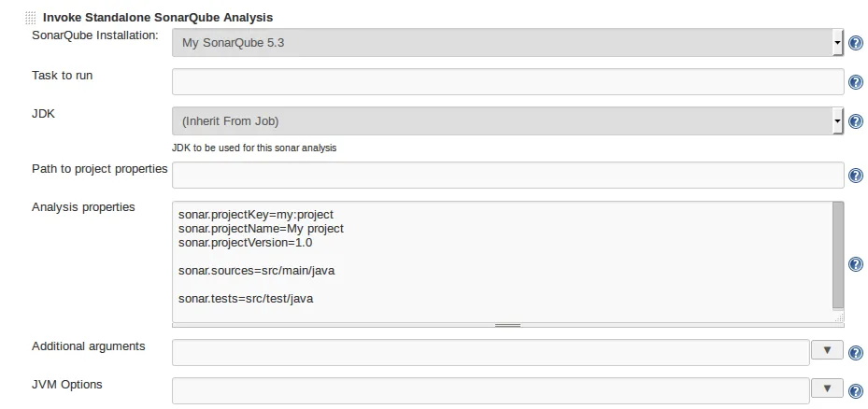
Task: Click help icon for SonarQube Installation
Action: 855,43
